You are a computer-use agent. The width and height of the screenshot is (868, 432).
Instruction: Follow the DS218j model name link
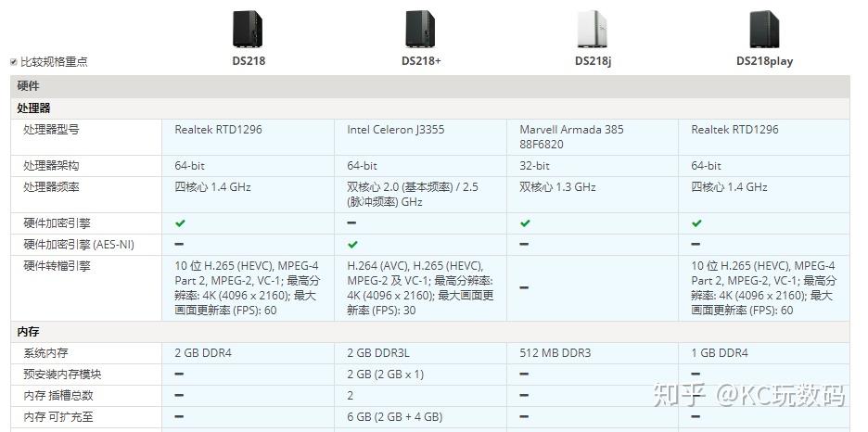(593, 61)
